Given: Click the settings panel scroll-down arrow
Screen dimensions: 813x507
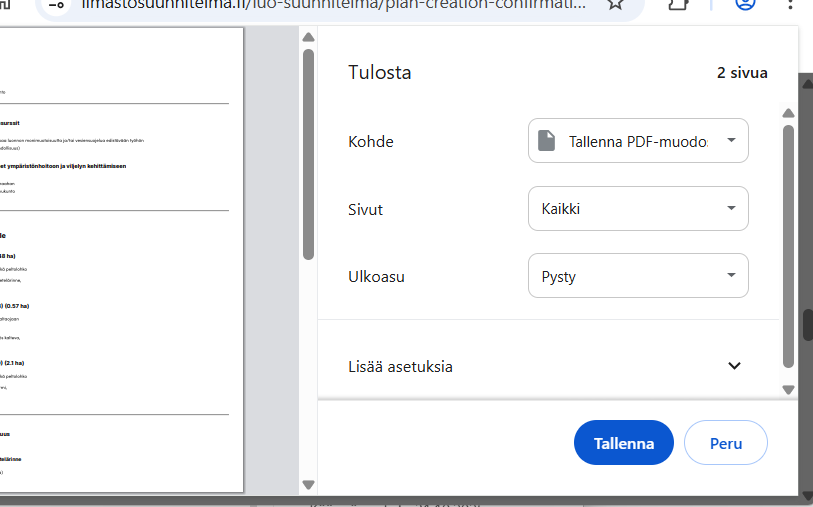Looking at the screenshot, I should (788, 389).
